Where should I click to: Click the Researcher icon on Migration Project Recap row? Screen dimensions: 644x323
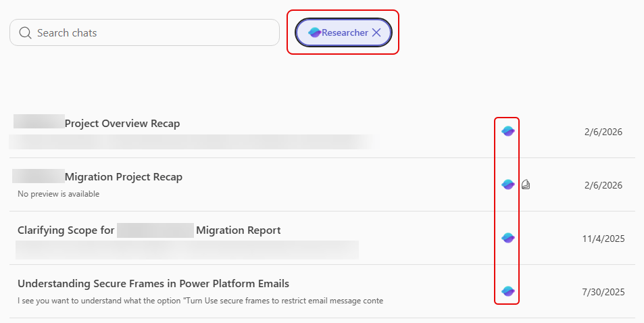(x=508, y=184)
